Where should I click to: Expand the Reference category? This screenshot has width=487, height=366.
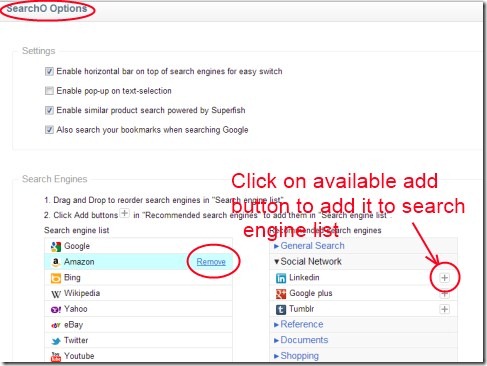(298, 324)
